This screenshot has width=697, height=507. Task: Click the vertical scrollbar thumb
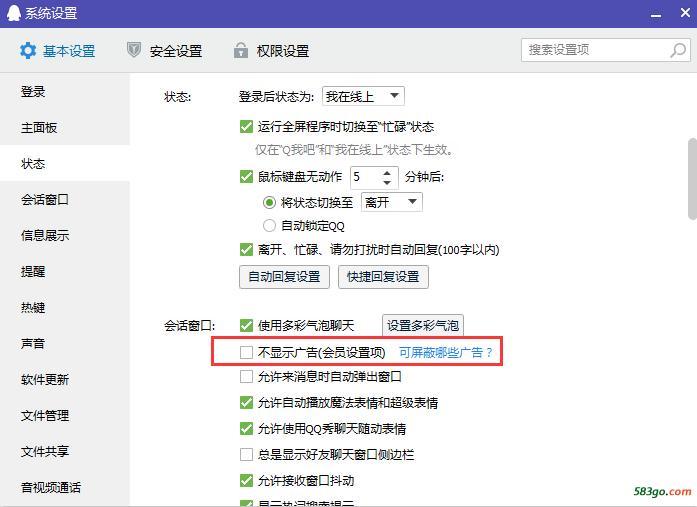click(693, 179)
